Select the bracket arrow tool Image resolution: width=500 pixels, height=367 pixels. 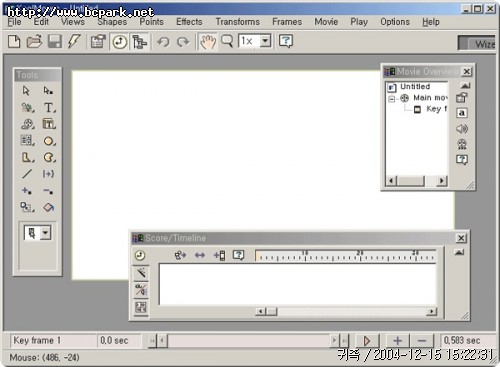coord(48,174)
